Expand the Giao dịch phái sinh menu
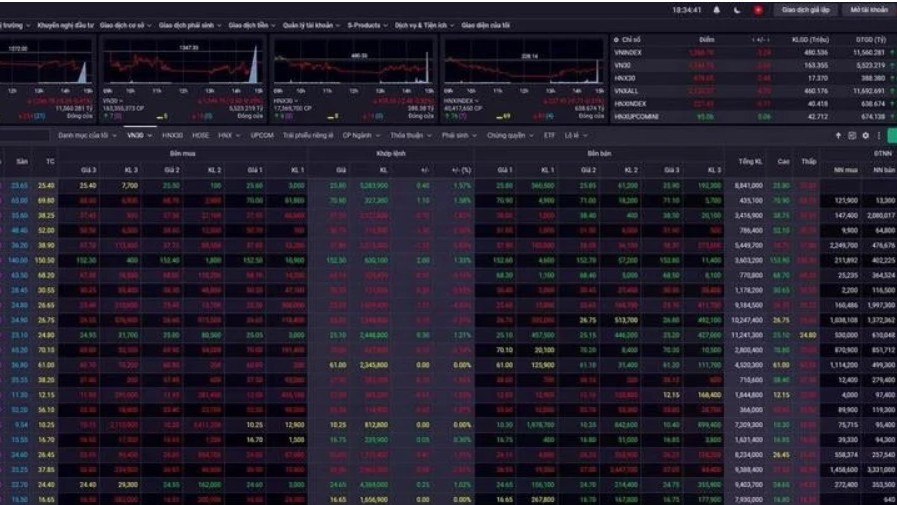Screen dimensions: 897x505 190,25
